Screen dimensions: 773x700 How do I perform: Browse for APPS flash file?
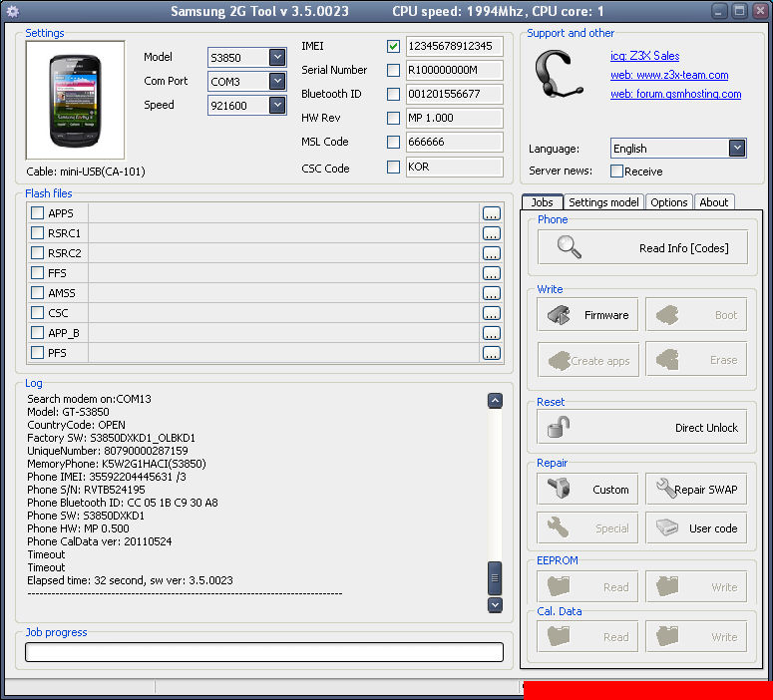click(x=492, y=213)
